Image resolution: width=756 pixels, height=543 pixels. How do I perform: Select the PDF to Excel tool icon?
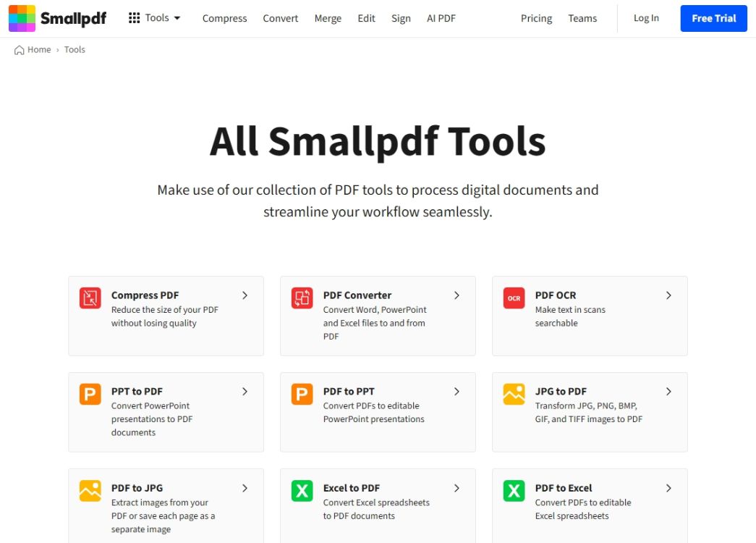[513, 492]
